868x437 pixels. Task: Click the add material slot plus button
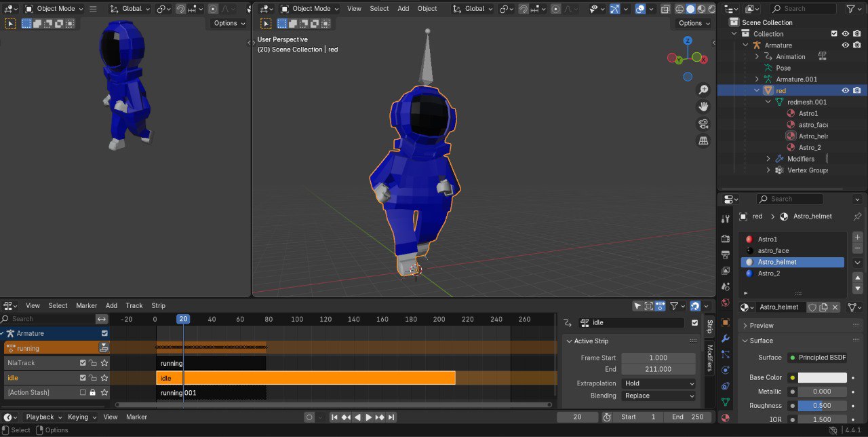tap(857, 237)
